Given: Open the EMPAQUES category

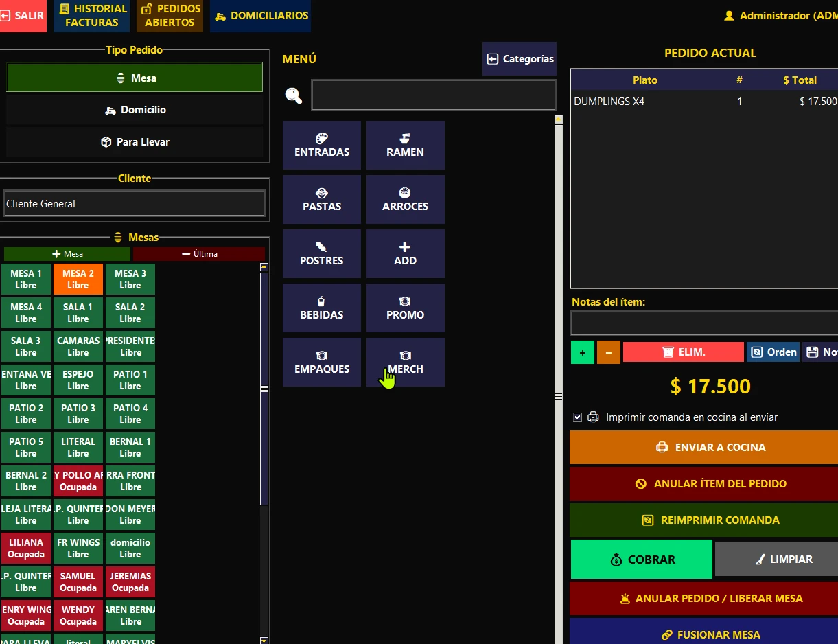Looking at the screenshot, I should click(x=322, y=363).
